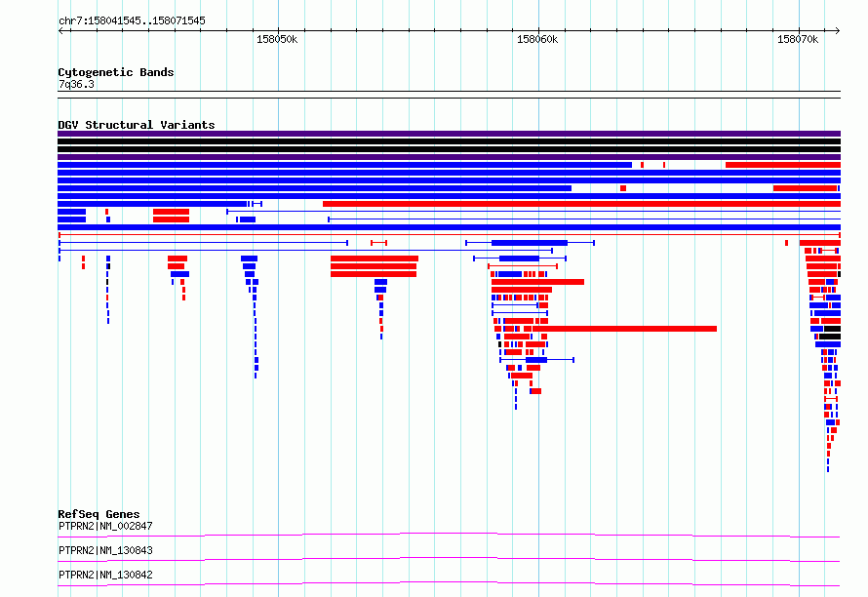
Task: Click the 158050k ruler label
Action: [x=277, y=39]
